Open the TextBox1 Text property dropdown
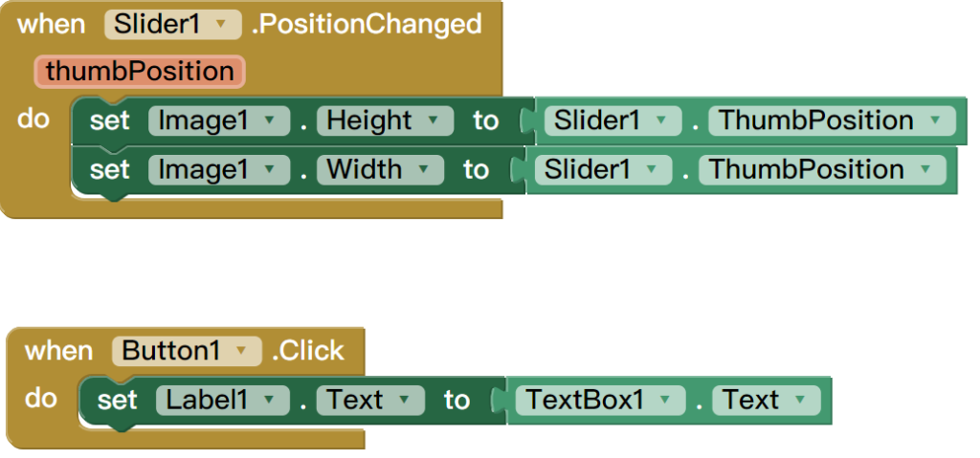 (800, 401)
